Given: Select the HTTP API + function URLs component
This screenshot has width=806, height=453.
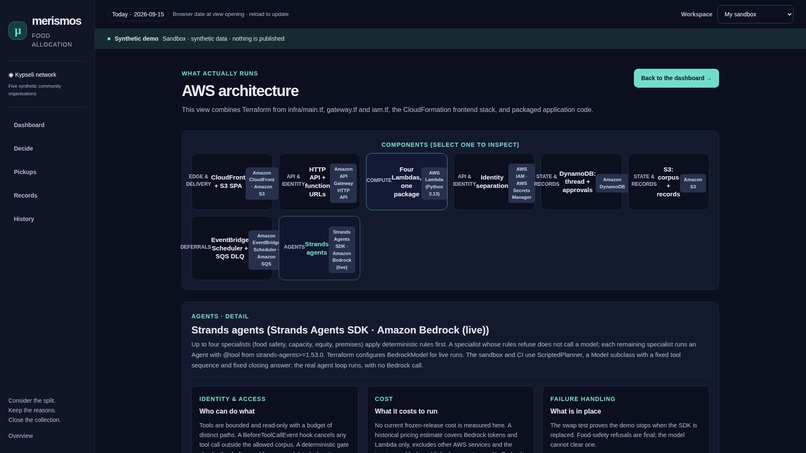Looking at the screenshot, I should click(x=319, y=182).
